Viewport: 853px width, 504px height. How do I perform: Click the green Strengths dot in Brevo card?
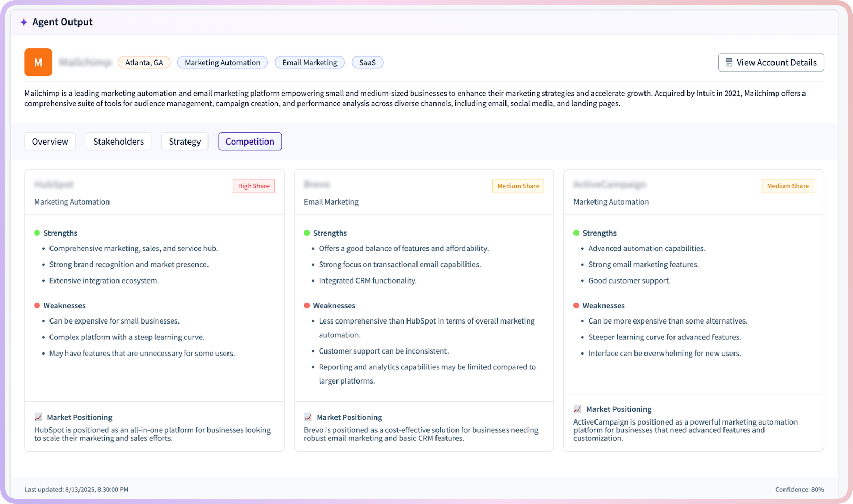tap(307, 233)
